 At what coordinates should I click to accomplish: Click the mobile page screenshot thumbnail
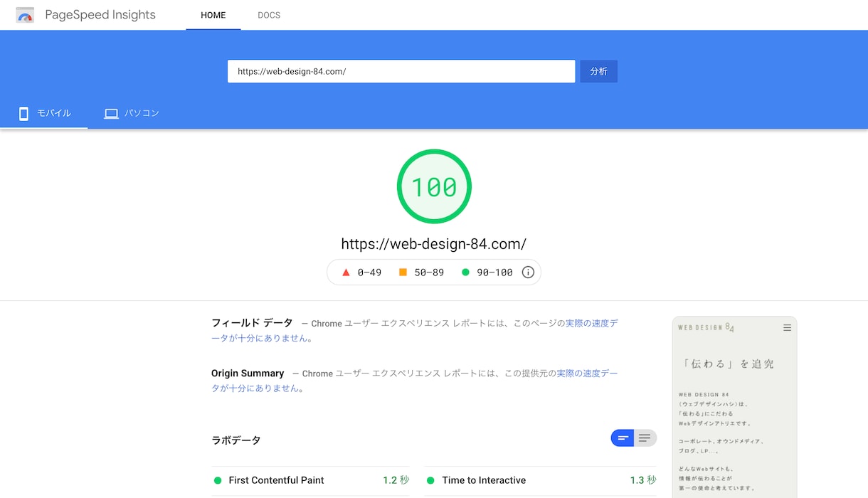[734, 407]
